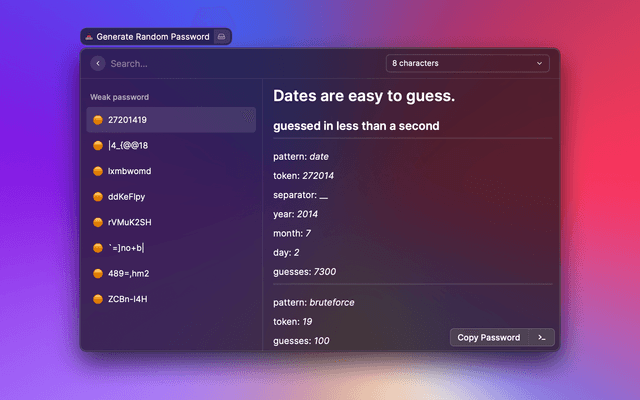Viewport: 640px width, 400px height.
Task: Click the Generate Random Password title label
Action: click(x=152, y=36)
